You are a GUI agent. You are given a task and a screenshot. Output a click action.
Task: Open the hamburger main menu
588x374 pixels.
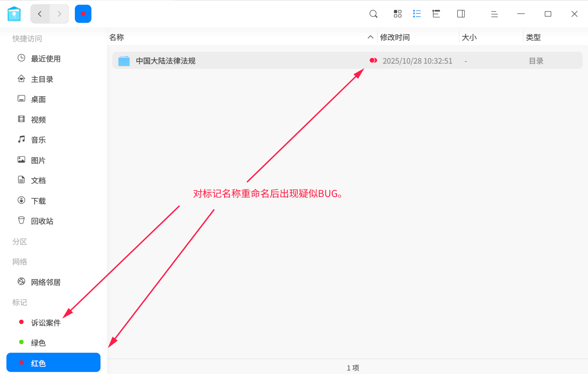point(494,14)
